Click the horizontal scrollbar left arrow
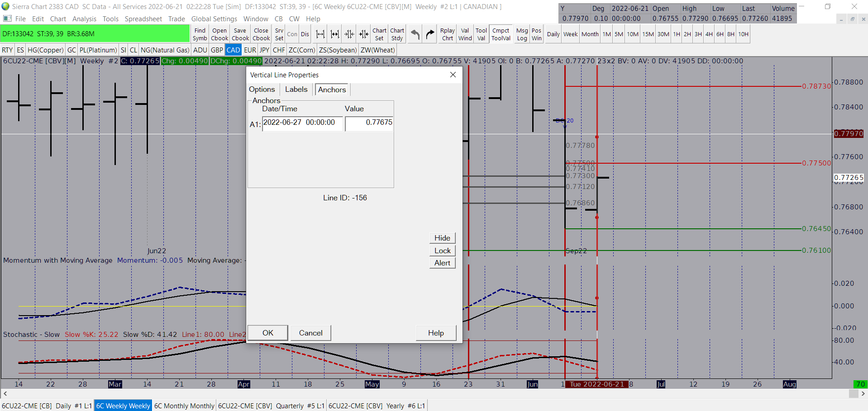 [5, 394]
